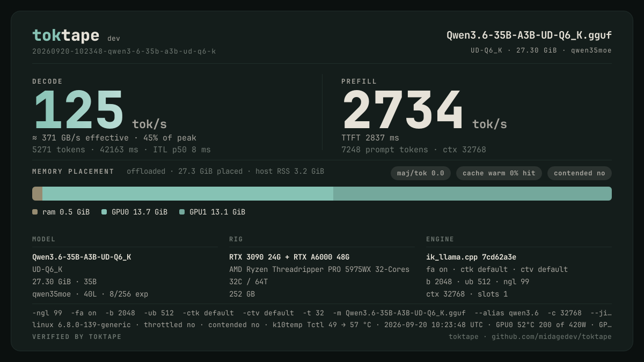Click the GPU1 13.1 GiB legend label
Image resolution: width=644 pixels, height=362 pixels.
pyautogui.click(x=217, y=212)
